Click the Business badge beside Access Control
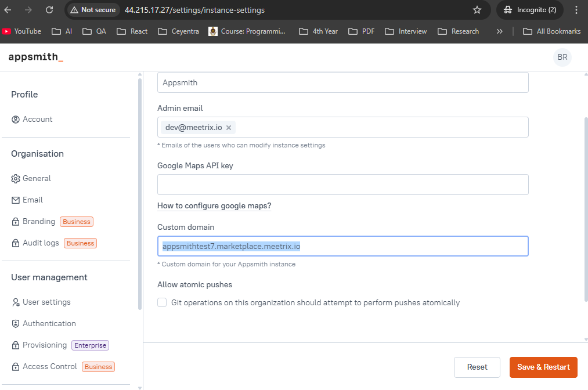 [x=98, y=367]
